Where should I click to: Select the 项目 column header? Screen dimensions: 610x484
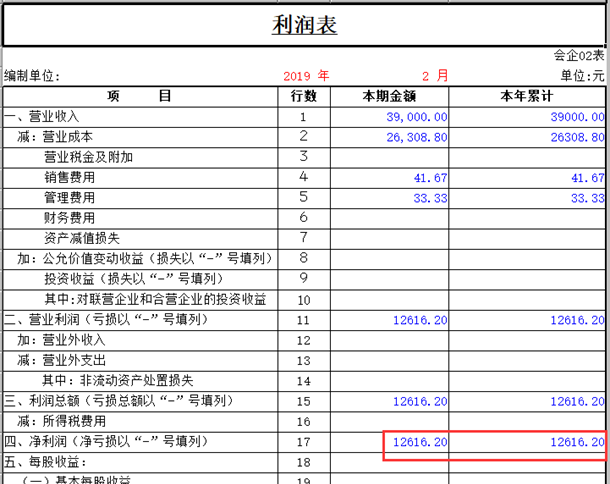(x=140, y=96)
